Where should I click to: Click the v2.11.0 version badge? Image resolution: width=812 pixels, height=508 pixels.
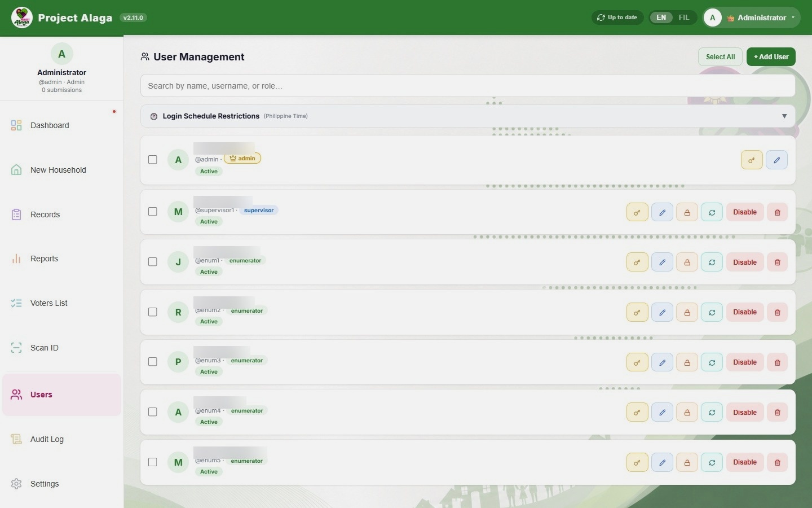[x=134, y=17]
